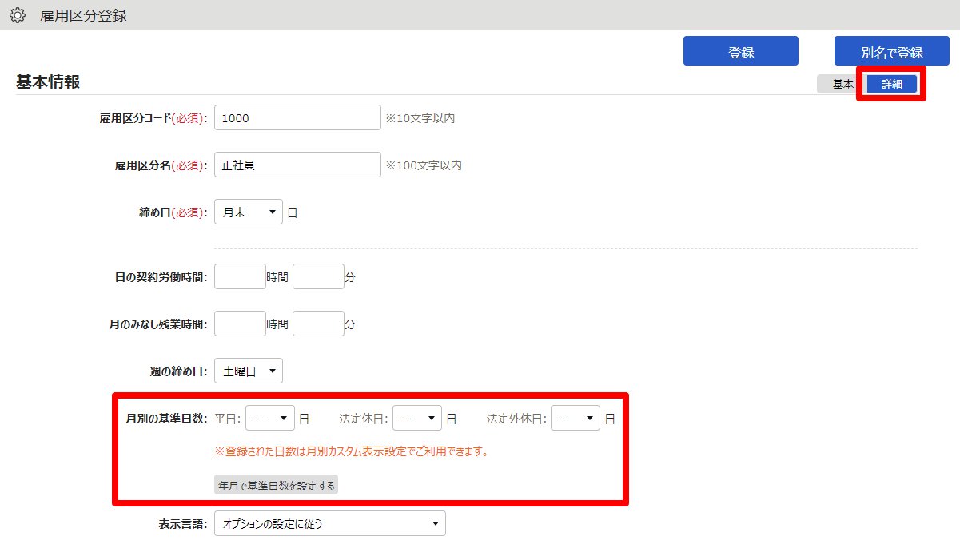Click the 週の締め日 label
Image resolution: width=960 pixels, height=560 pixels.
point(177,371)
